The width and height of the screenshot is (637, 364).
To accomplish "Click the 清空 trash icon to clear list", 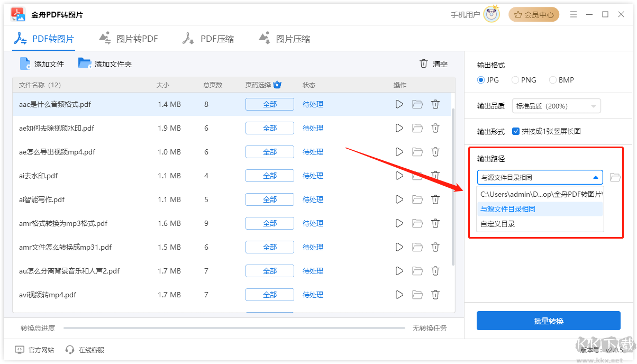I will point(423,63).
